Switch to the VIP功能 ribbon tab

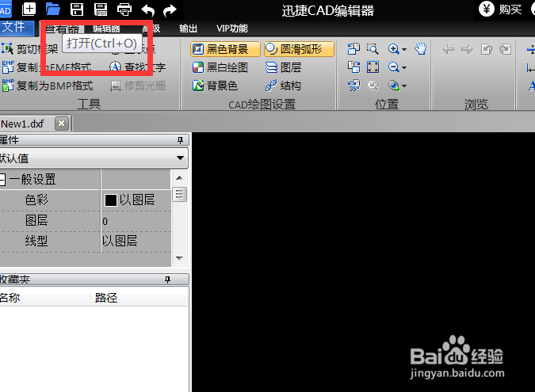[x=232, y=29]
